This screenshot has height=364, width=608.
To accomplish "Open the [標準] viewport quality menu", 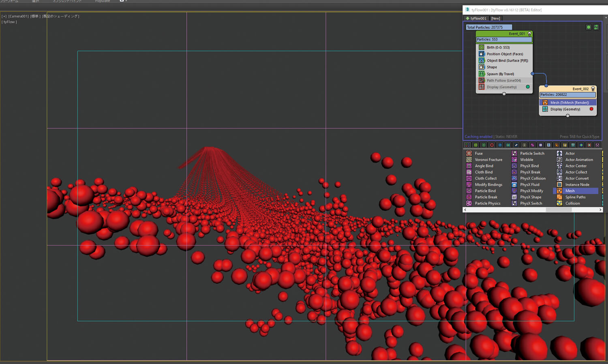I will (35, 16).
